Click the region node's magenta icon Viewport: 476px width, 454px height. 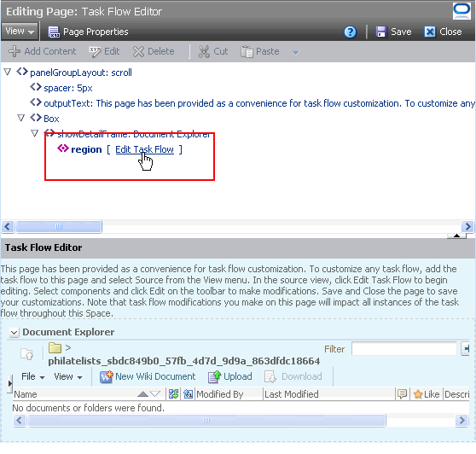(63, 148)
